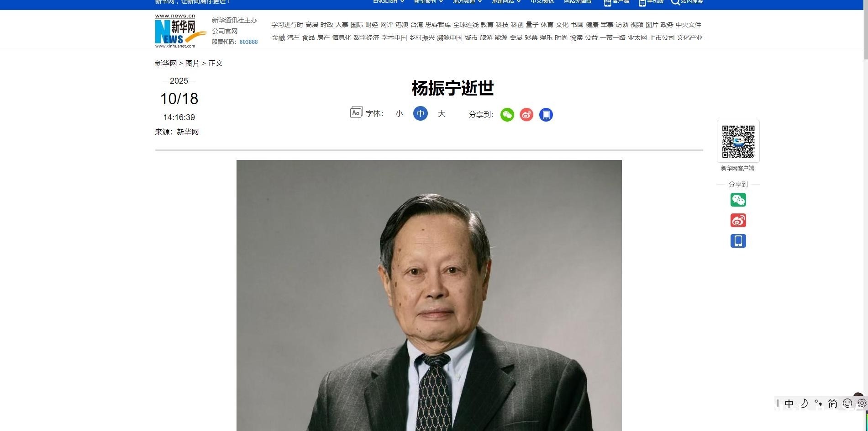Go to 图片 in the breadcrumb
The image size is (868, 431).
pos(192,63)
